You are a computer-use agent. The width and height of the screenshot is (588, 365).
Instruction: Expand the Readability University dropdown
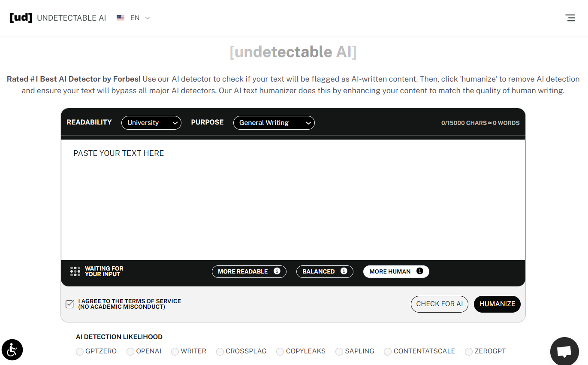coord(151,123)
